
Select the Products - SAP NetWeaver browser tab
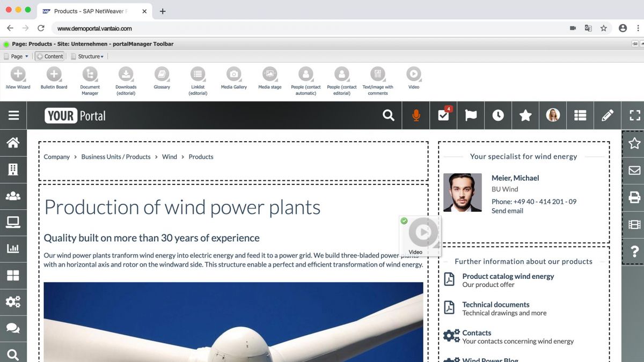(94, 11)
